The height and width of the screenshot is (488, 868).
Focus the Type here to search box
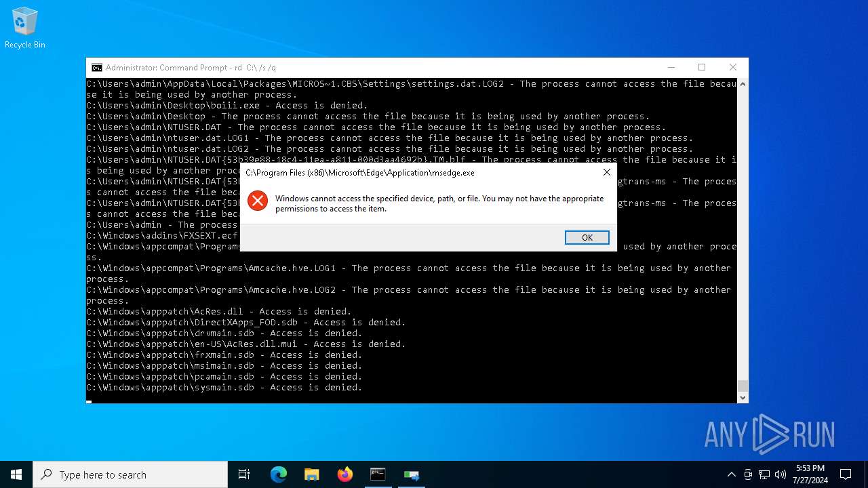tap(130, 474)
